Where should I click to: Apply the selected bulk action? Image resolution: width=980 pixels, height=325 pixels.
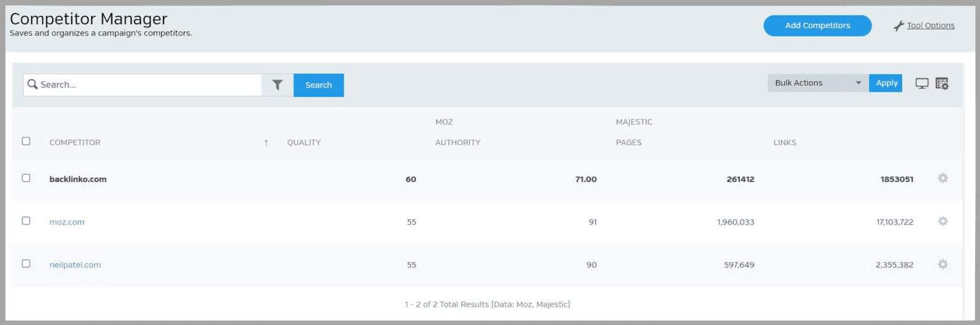886,83
